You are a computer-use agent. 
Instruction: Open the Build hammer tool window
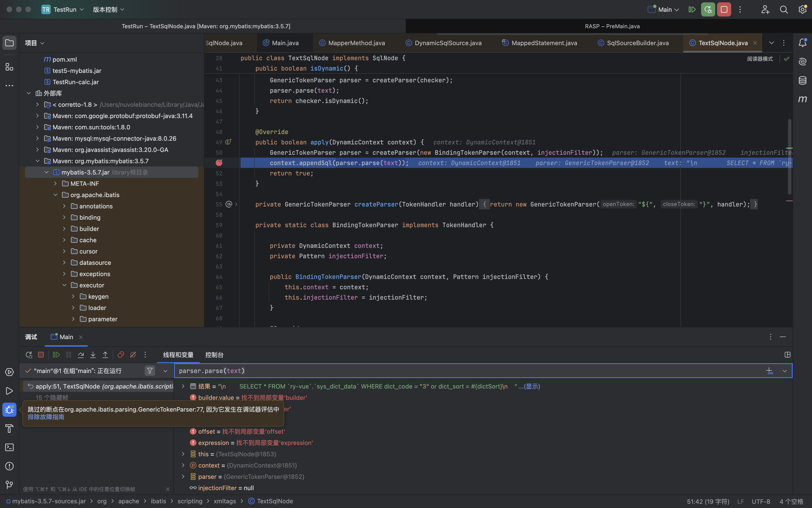click(9, 428)
